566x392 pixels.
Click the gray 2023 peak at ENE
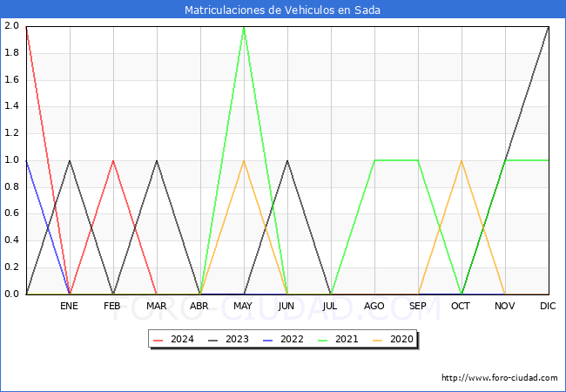(x=70, y=160)
